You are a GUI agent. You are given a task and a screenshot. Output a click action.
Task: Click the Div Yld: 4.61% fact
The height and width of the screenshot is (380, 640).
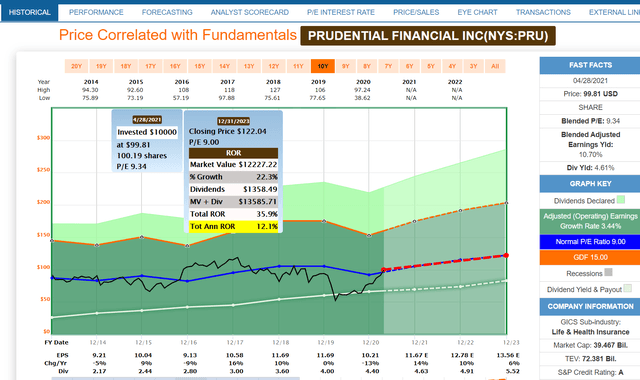590,168
